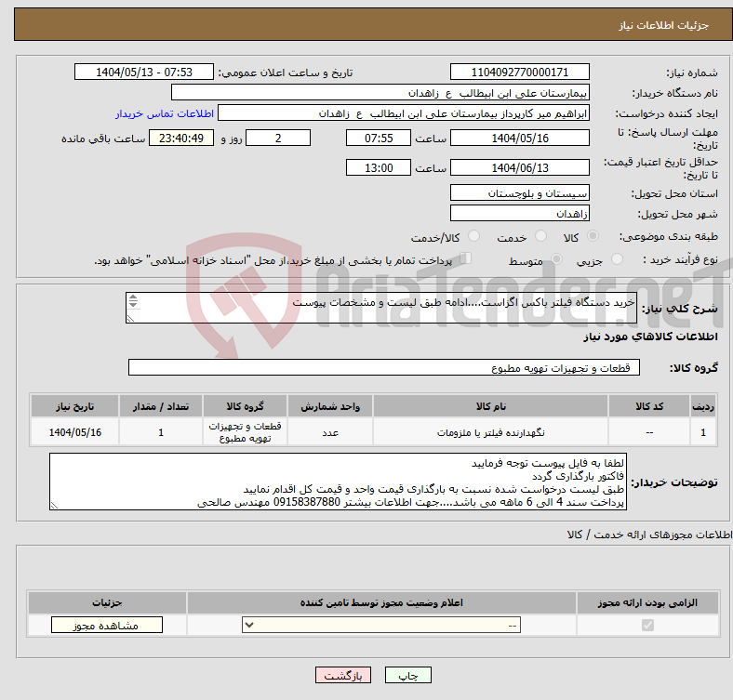Click the گروه کالا field قطعات و تجهیزات تهویه
The height and width of the screenshot is (700, 733).
[x=384, y=367]
